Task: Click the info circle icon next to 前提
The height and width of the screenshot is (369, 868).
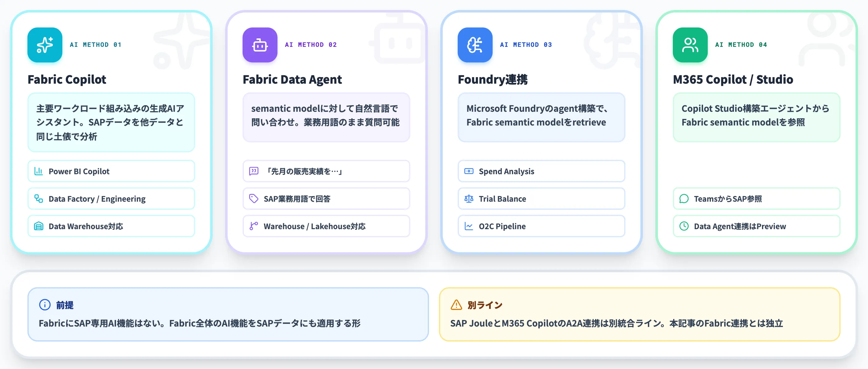Action: (45, 305)
